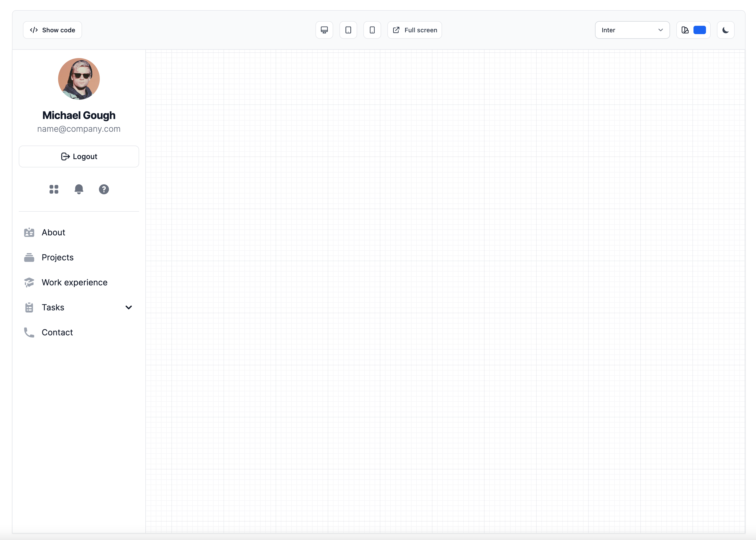Image resolution: width=756 pixels, height=540 pixels.
Task: Open the About section
Action: click(x=53, y=233)
